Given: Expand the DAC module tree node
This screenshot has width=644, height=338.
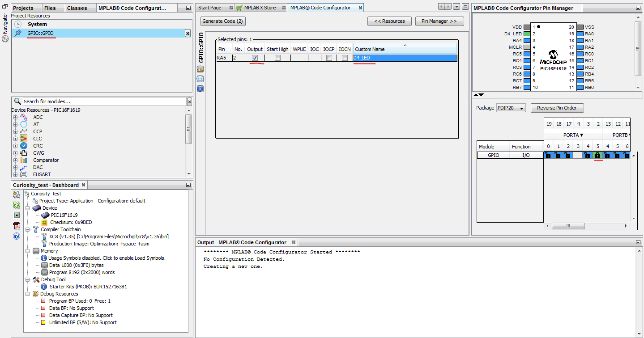Looking at the screenshot, I should pos(16,167).
